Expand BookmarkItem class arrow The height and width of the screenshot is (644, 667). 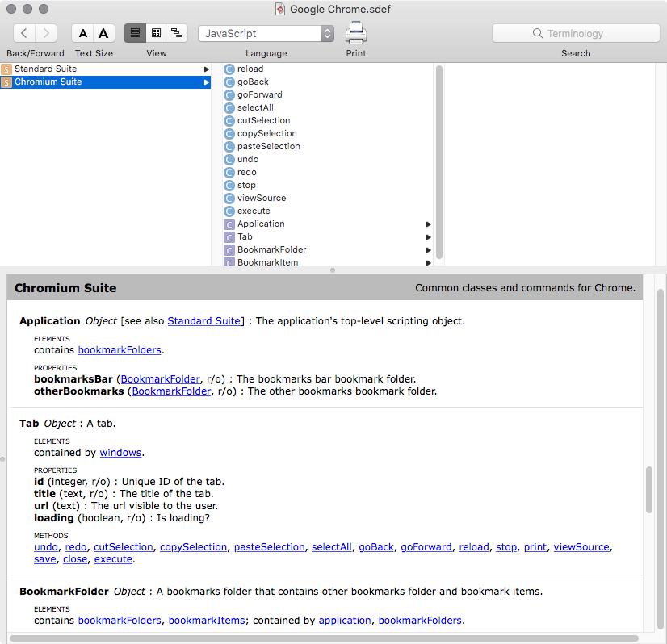(x=428, y=263)
